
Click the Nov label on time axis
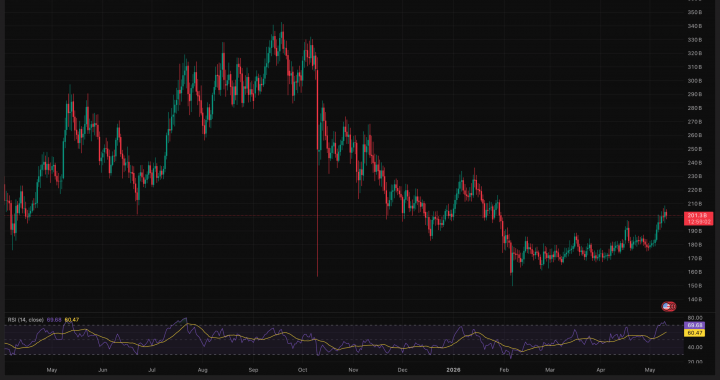click(x=353, y=369)
